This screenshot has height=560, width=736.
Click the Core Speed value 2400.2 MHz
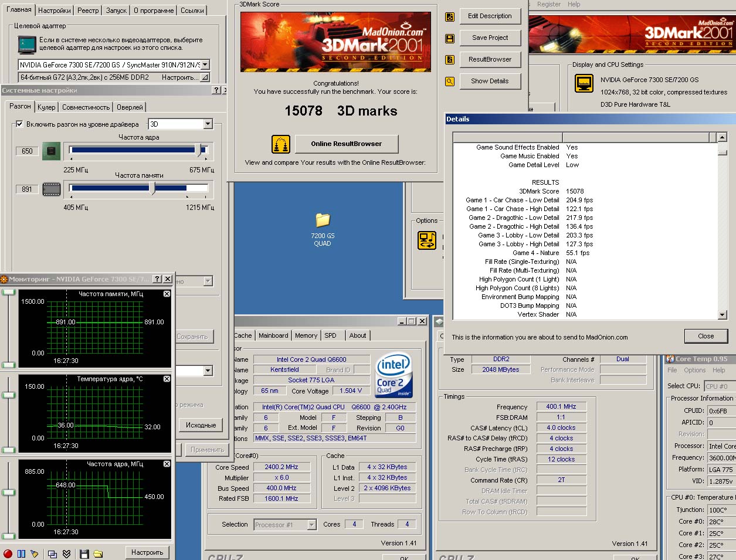pyautogui.click(x=281, y=467)
